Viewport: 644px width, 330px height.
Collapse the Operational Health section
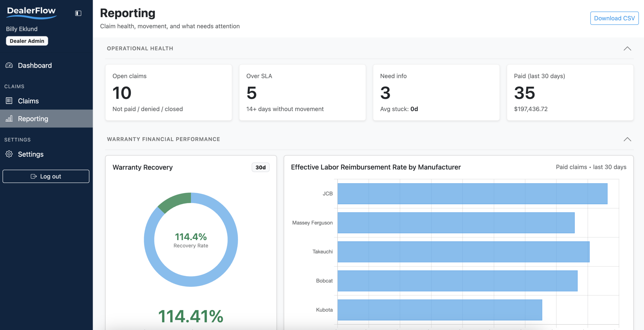(x=627, y=49)
